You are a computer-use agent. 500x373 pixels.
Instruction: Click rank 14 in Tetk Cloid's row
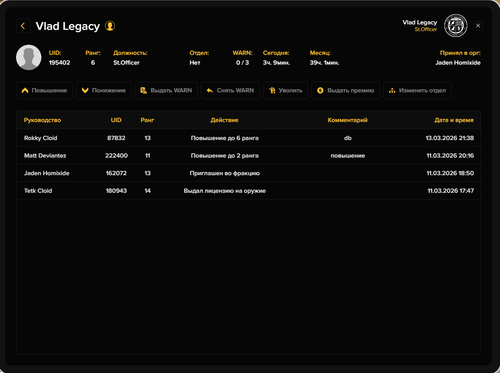(x=148, y=191)
